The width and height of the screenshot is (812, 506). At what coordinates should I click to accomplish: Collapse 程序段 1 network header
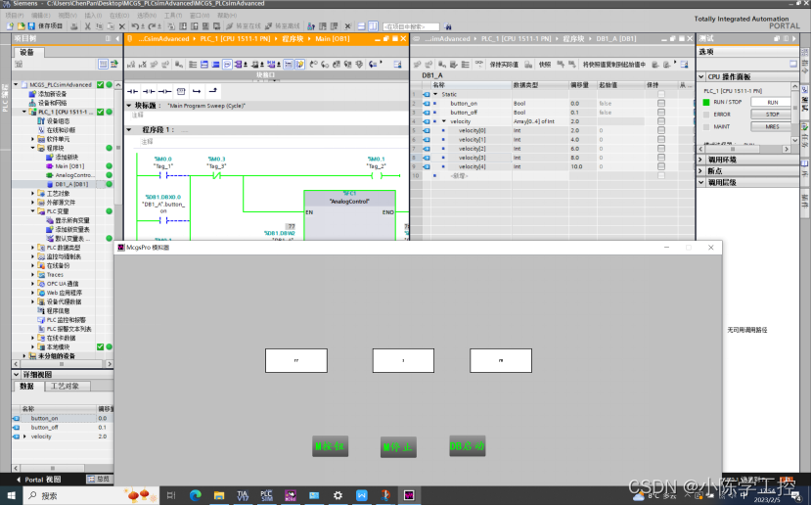129,130
